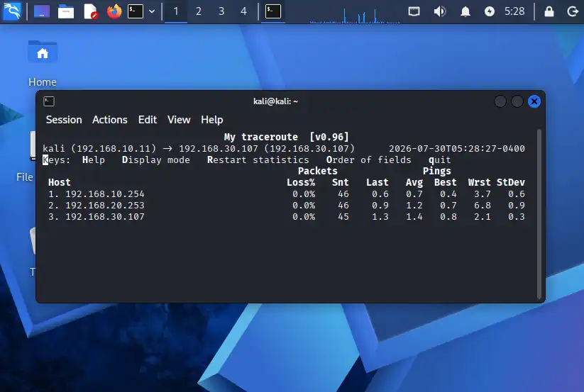
Task: Click the 'Pings' group header
Action: click(437, 171)
